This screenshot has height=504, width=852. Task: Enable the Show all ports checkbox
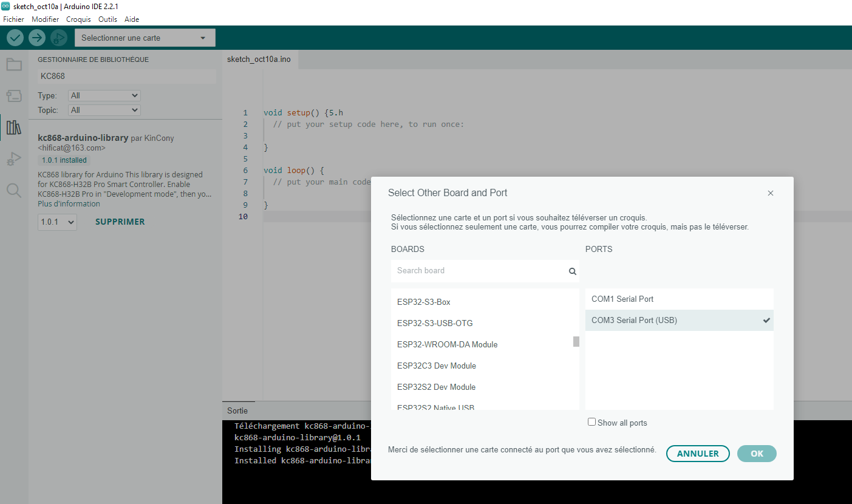click(591, 422)
